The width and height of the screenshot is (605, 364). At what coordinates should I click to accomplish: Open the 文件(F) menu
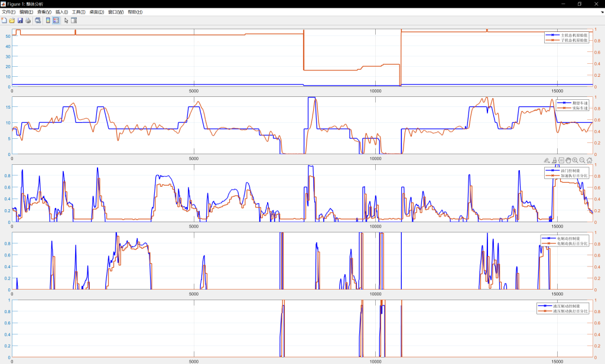coord(9,12)
